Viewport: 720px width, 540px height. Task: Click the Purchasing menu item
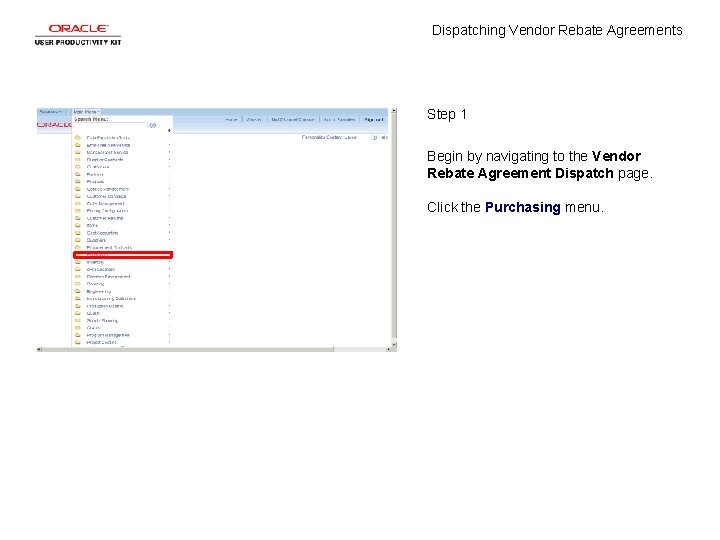point(123,255)
